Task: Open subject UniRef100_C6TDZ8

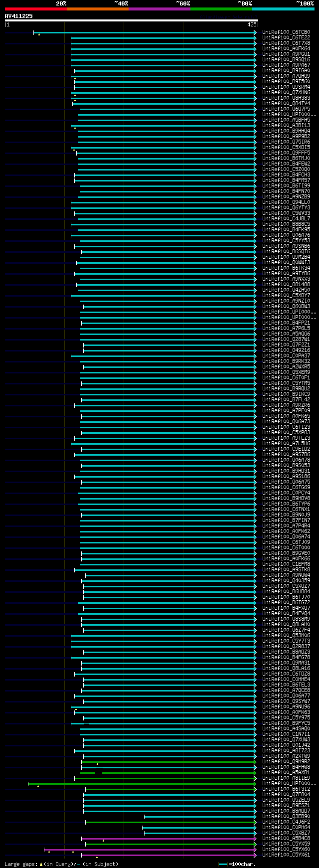Action: pos(286,674)
